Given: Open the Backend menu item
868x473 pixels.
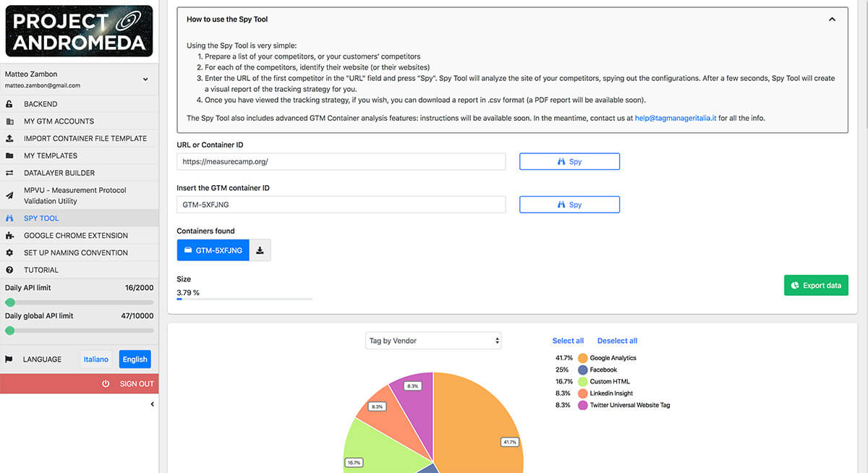Looking at the screenshot, I should (79, 104).
